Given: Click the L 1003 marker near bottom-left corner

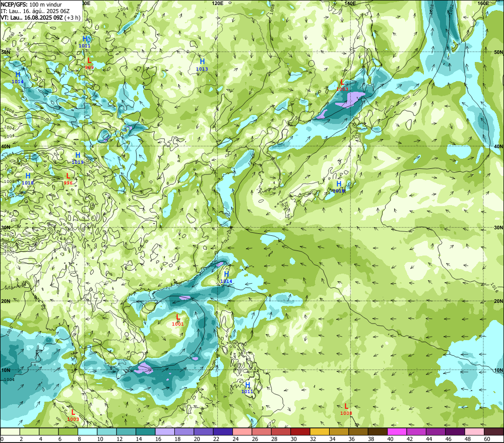Looking at the screenshot, I should click(73, 415).
